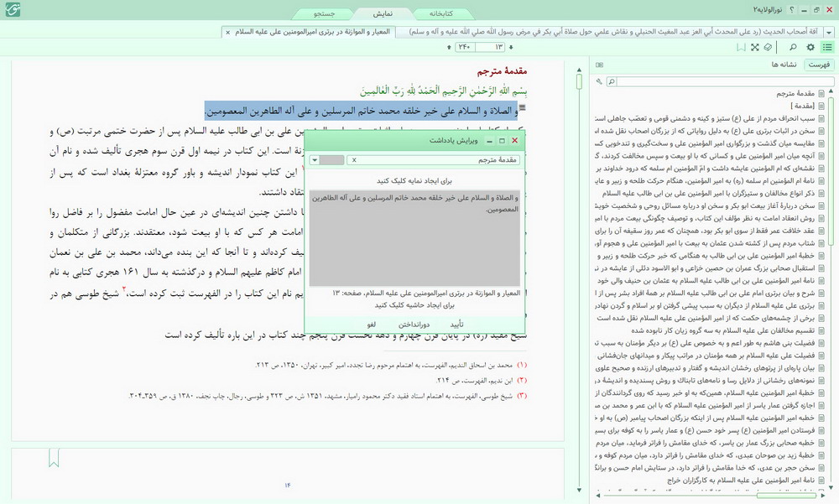The width and height of the screenshot is (839, 504).
Task: Click footnote reference (۲) in the footnotes
Action: [522, 381]
